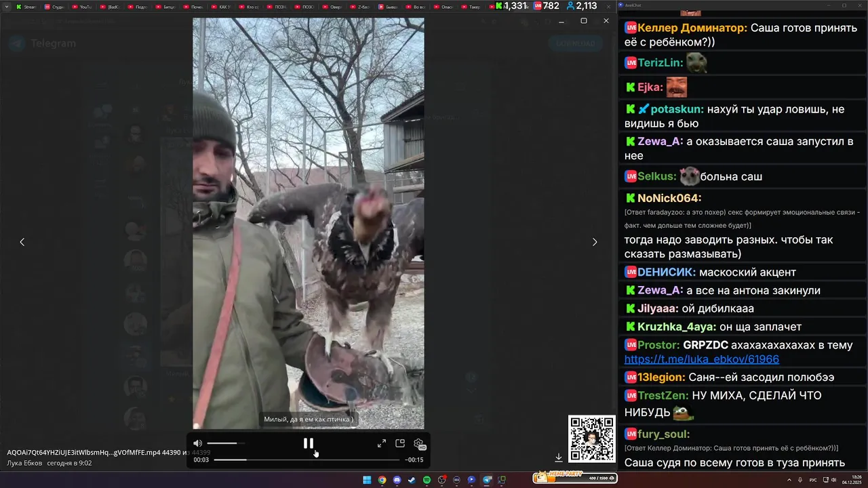Close the AxelChat window
The height and width of the screenshot is (488, 868).
pyautogui.click(x=861, y=5)
